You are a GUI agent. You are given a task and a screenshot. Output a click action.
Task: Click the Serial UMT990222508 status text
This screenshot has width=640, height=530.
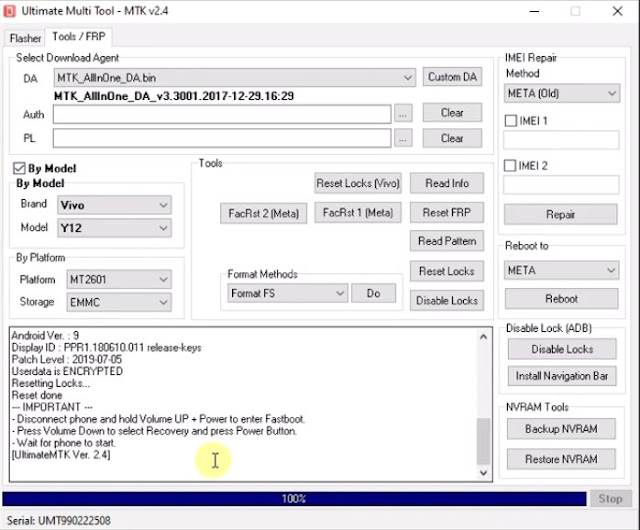pos(58,521)
